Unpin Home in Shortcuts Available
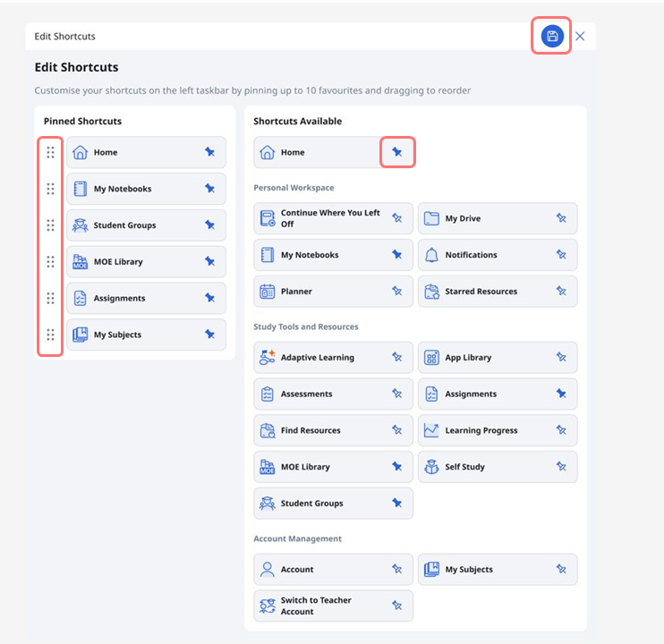 [x=397, y=153]
